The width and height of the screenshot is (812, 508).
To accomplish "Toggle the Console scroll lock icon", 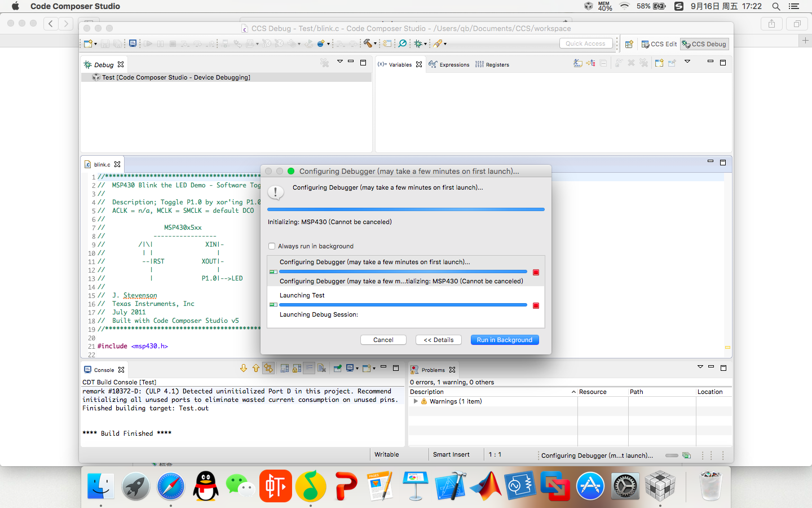I will [297, 369].
